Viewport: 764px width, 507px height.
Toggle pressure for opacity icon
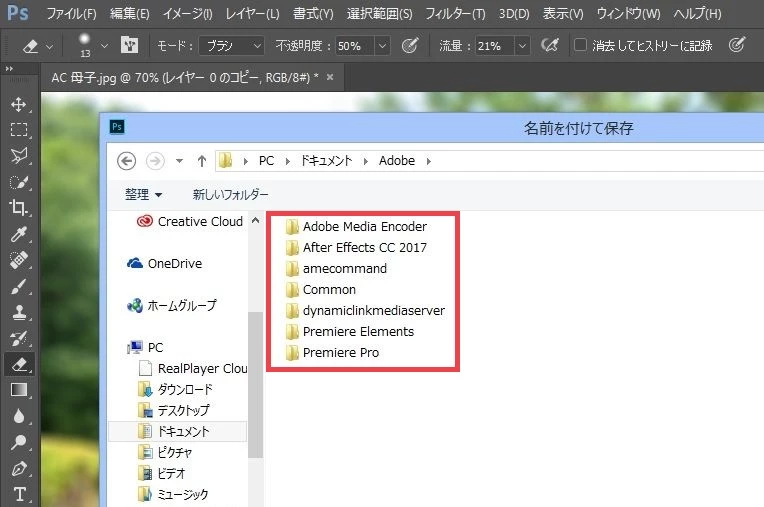coord(410,45)
